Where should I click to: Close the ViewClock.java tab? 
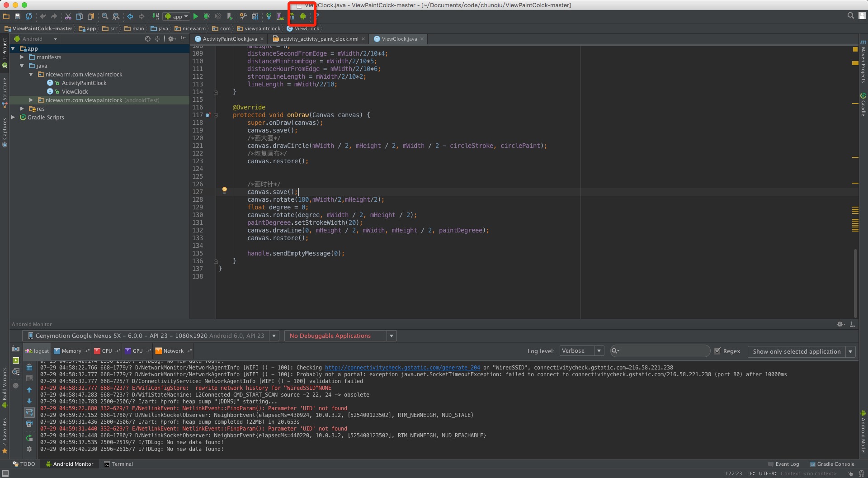point(422,39)
